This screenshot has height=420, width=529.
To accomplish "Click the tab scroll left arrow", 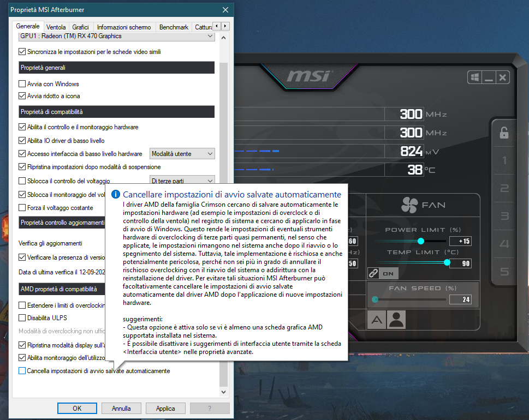I will tap(217, 26).
